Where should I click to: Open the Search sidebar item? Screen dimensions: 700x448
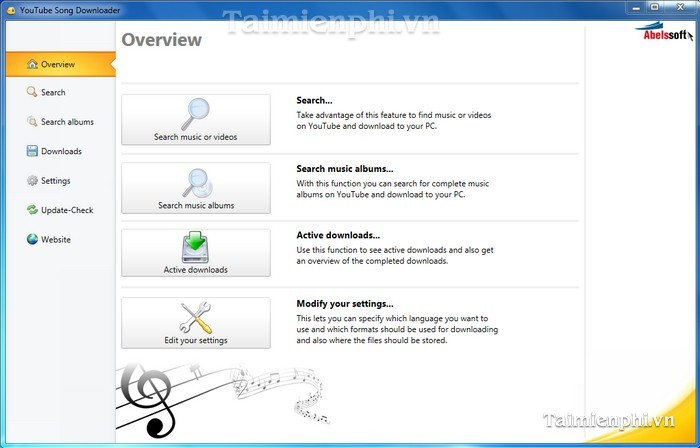click(x=61, y=92)
